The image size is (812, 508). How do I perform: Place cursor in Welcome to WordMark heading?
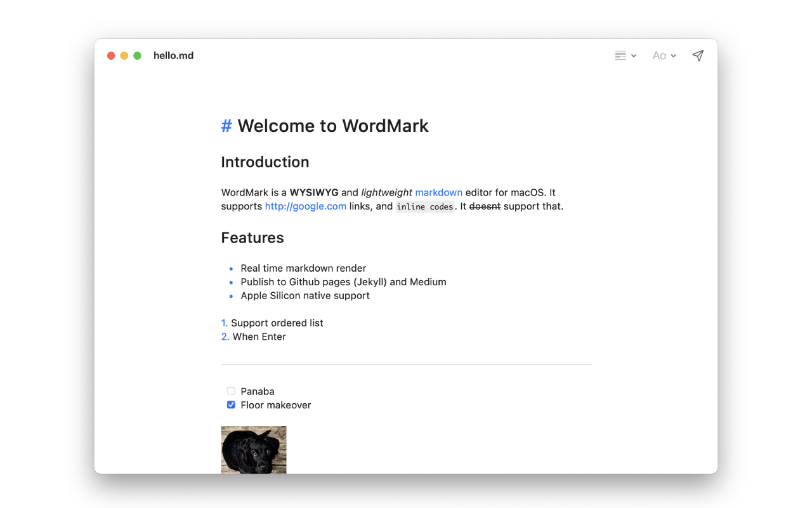[x=333, y=126]
